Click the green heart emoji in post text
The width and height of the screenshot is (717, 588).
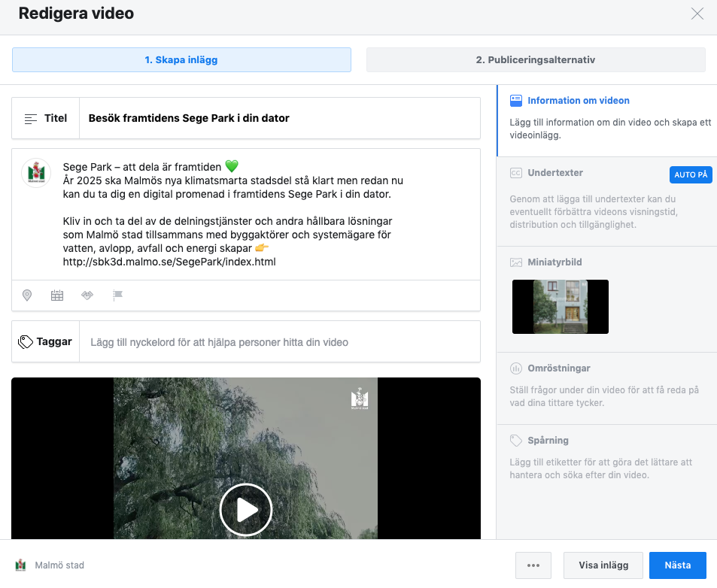pyautogui.click(x=232, y=166)
